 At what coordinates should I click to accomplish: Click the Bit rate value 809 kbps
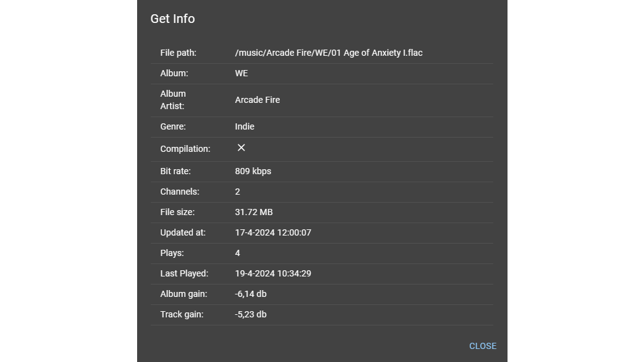(x=253, y=171)
